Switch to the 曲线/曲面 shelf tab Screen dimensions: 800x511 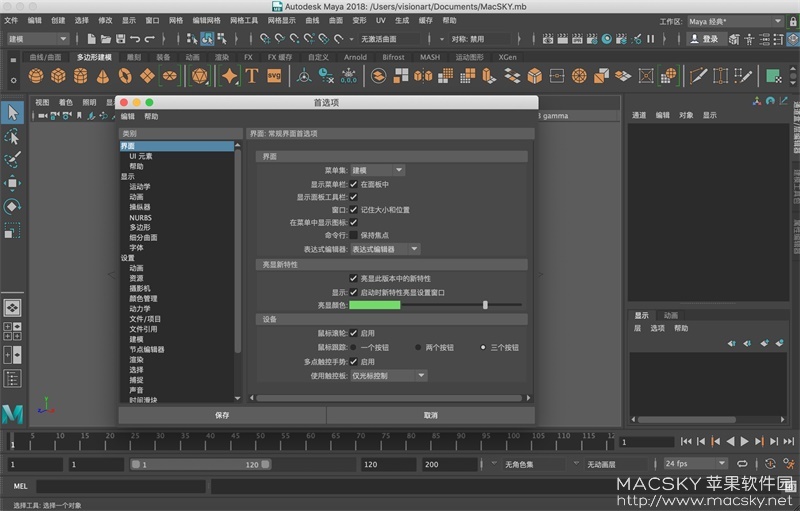pos(45,57)
